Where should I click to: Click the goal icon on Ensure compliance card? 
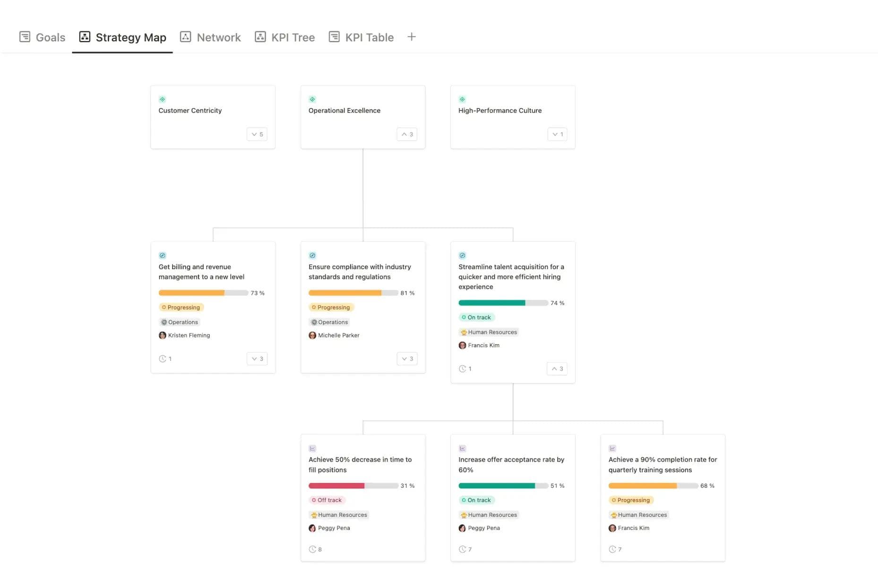[x=312, y=255]
